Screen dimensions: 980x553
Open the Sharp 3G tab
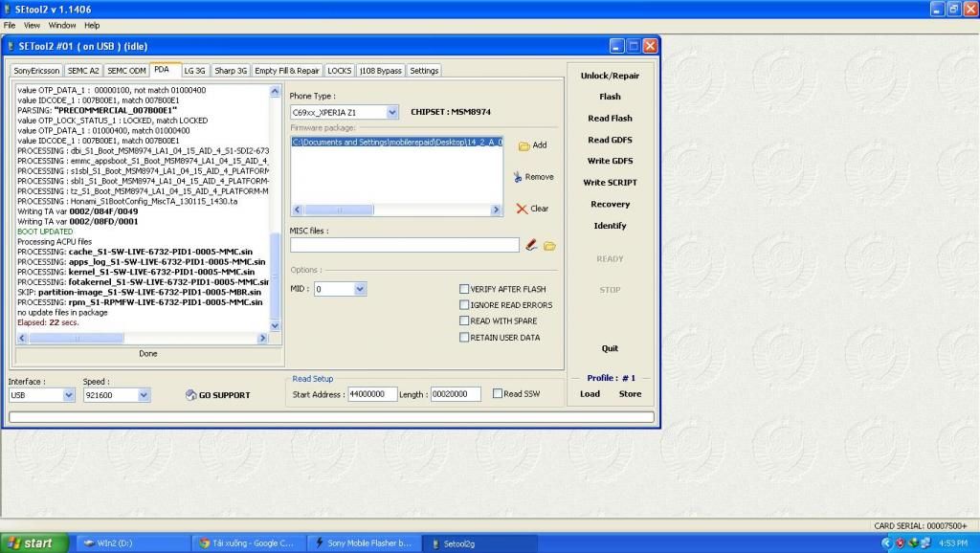point(231,71)
